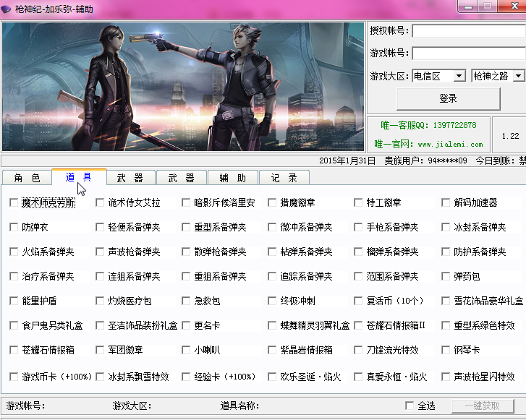Select the 终极冲刺 checkbox
The image size is (526, 420).
(x=272, y=301)
